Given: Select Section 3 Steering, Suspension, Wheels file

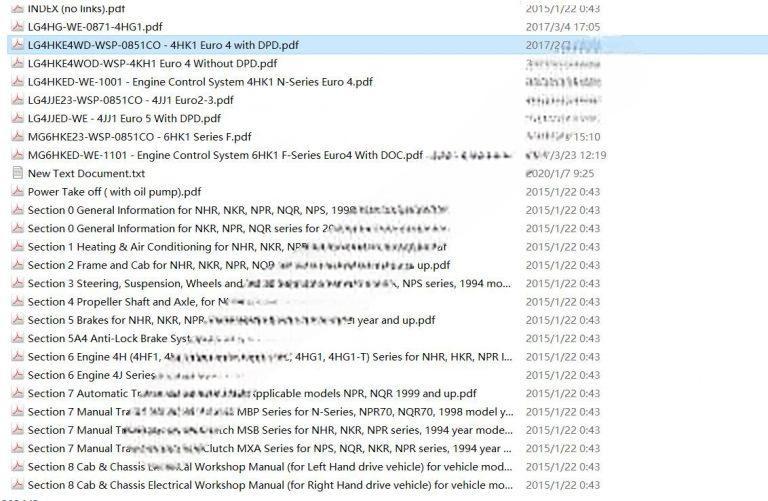Looking at the screenshot, I should [269, 284].
